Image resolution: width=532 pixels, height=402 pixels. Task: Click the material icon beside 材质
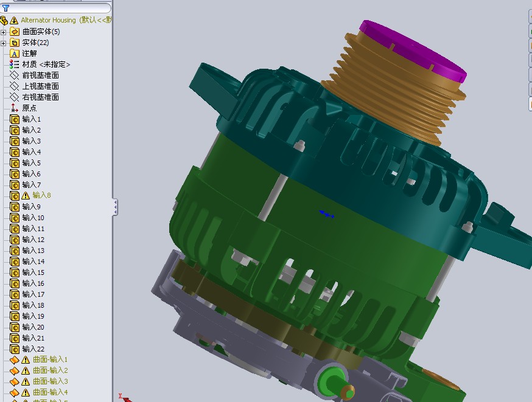tap(15, 64)
